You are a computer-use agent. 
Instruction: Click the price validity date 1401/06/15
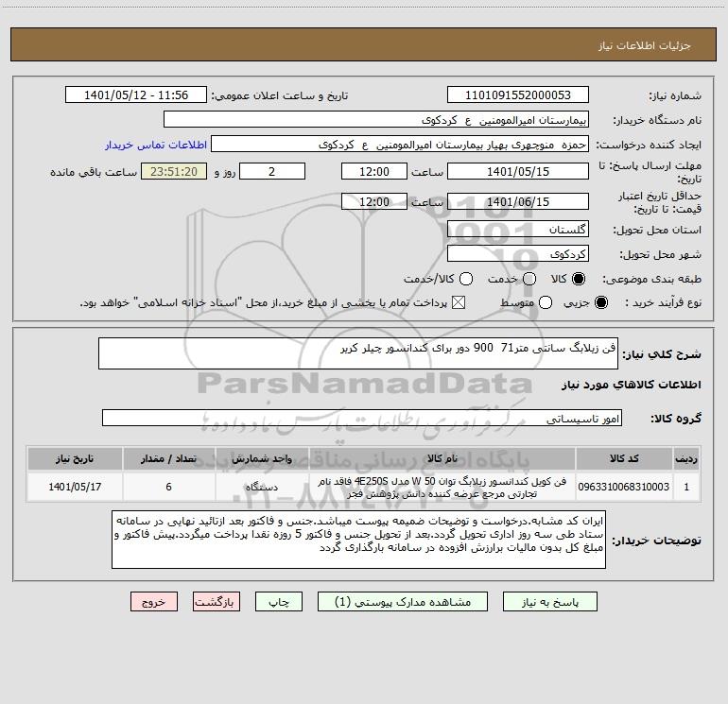(x=518, y=201)
